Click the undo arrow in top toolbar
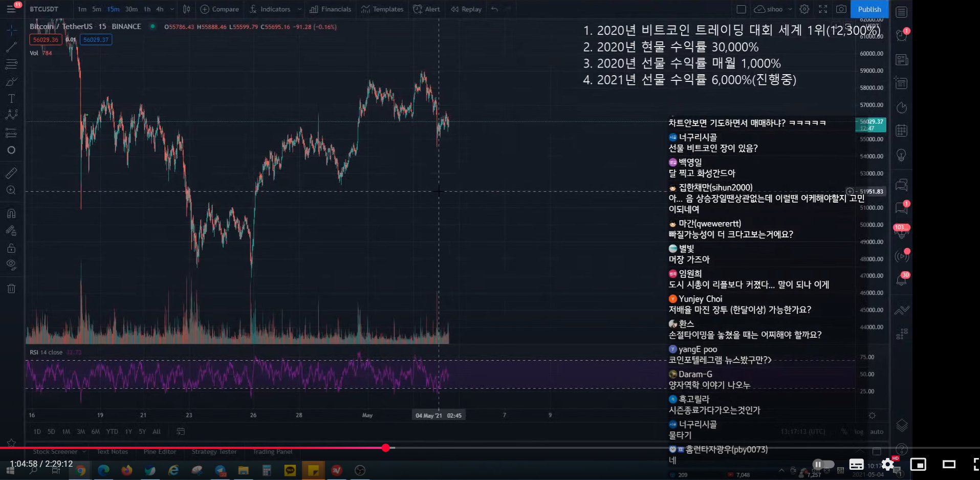The image size is (980, 480). 494,9
